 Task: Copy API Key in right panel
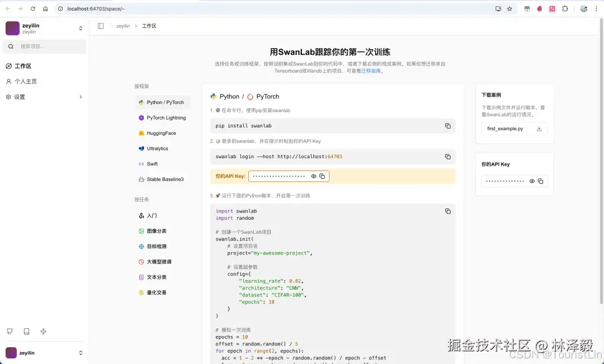tap(540, 181)
